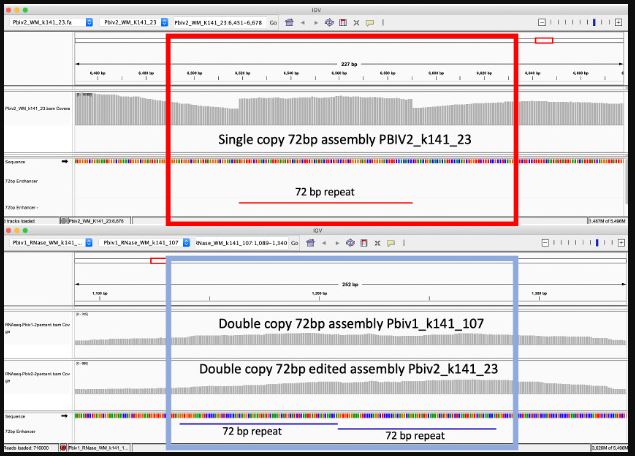Zoom out minus button in bottom IGV window
Image resolution: width=635 pixels, height=456 pixels.
[x=545, y=243]
